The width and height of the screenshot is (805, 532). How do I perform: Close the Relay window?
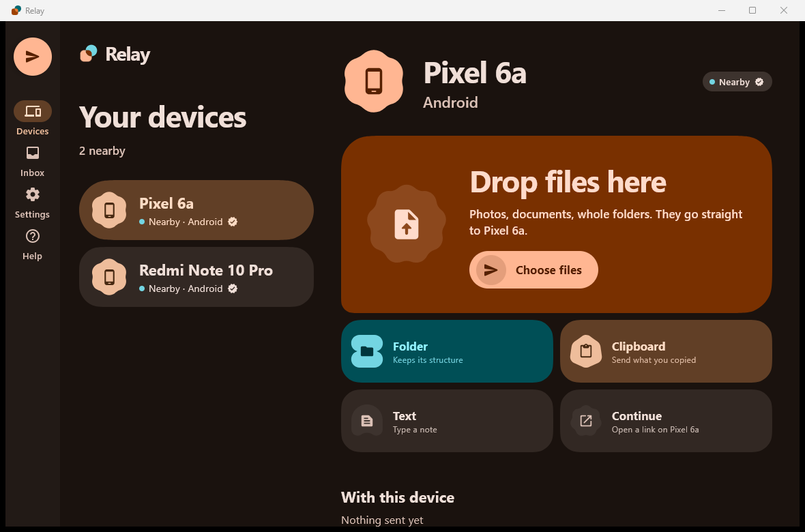pyautogui.click(x=783, y=10)
